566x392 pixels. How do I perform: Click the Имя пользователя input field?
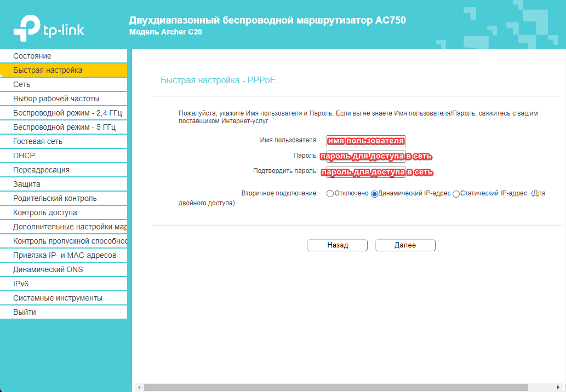pyautogui.click(x=365, y=141)
